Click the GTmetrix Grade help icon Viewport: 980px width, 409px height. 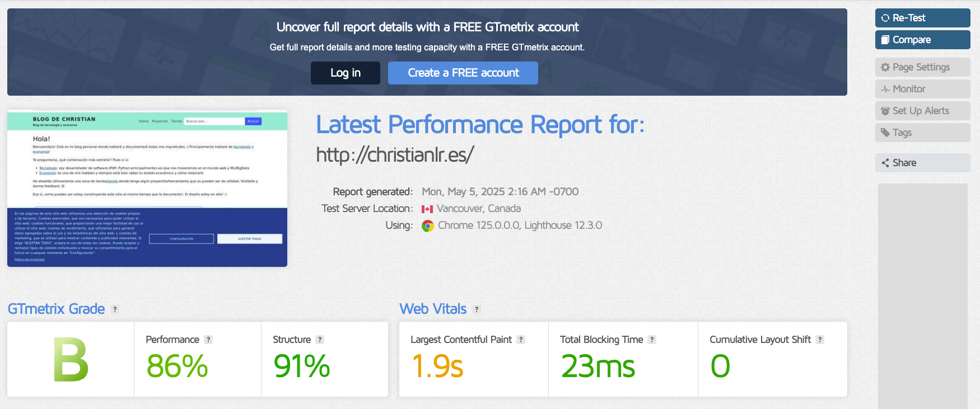point(115,309)
